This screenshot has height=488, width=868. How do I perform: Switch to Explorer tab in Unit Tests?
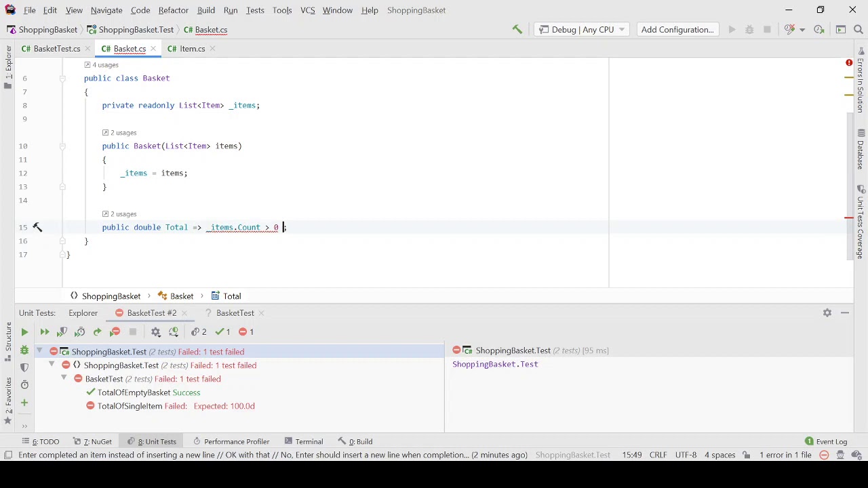tap(83, 313)
